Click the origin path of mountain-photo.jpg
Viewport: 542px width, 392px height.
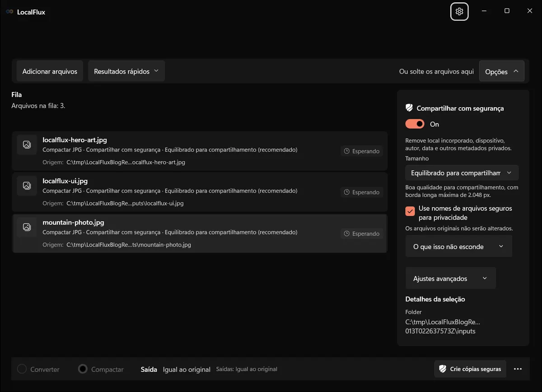pos(129,245)
